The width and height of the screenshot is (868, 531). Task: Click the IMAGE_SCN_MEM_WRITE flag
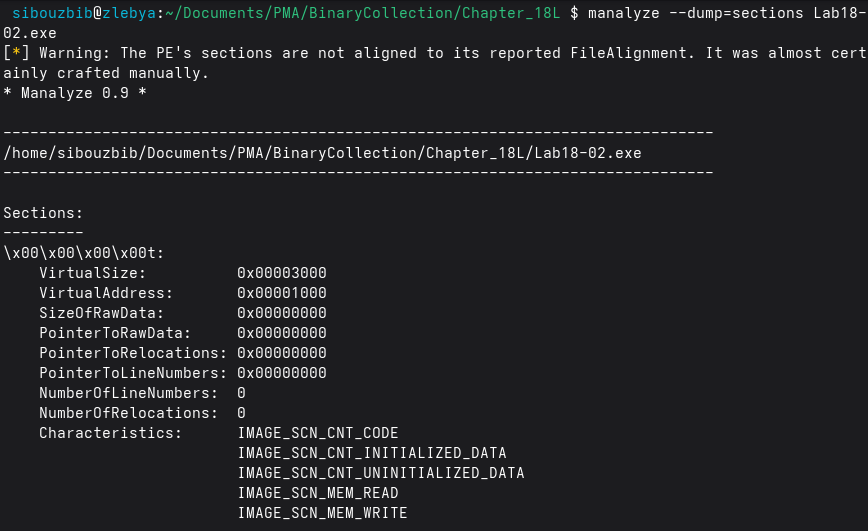point(322,513)
